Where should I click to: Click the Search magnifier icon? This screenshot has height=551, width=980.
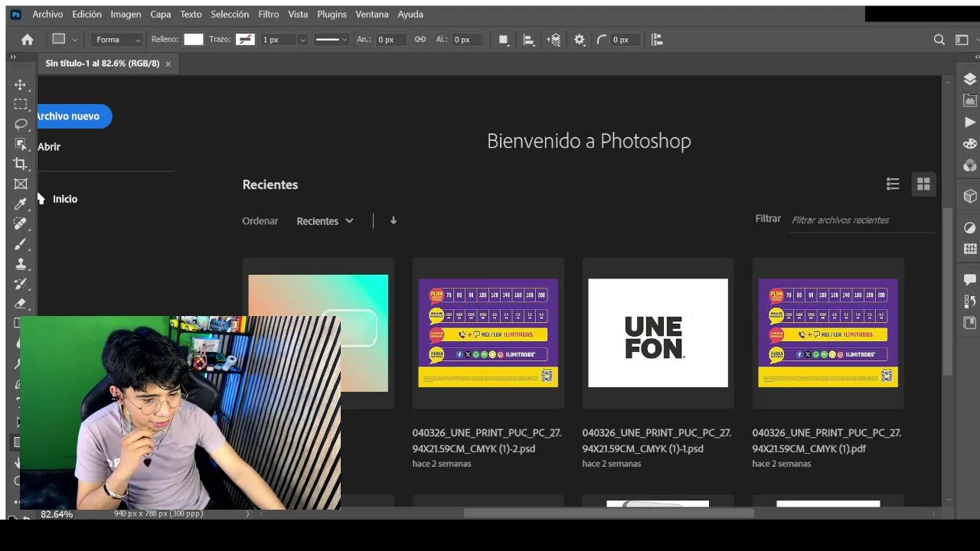click(x=939, y=40)
